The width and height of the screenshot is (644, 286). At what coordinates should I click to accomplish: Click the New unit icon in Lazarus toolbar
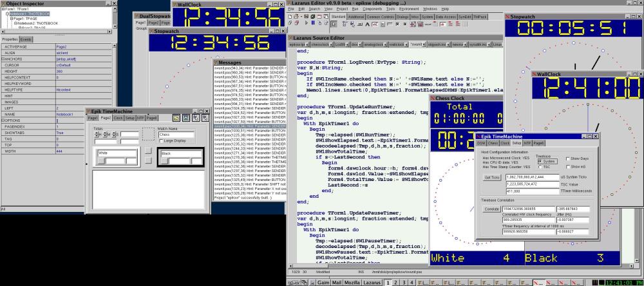pyautogui.click(x=290, y=17)
